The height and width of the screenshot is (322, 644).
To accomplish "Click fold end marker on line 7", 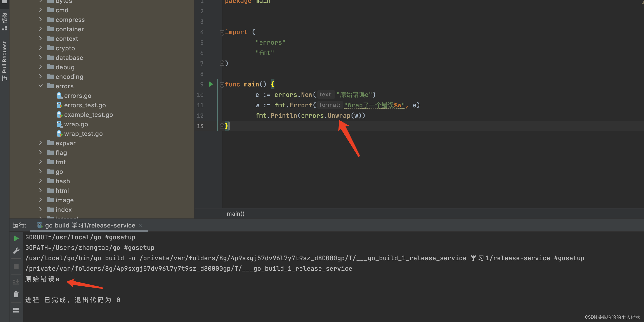I will pyautogui.click(x=222, y=63).
